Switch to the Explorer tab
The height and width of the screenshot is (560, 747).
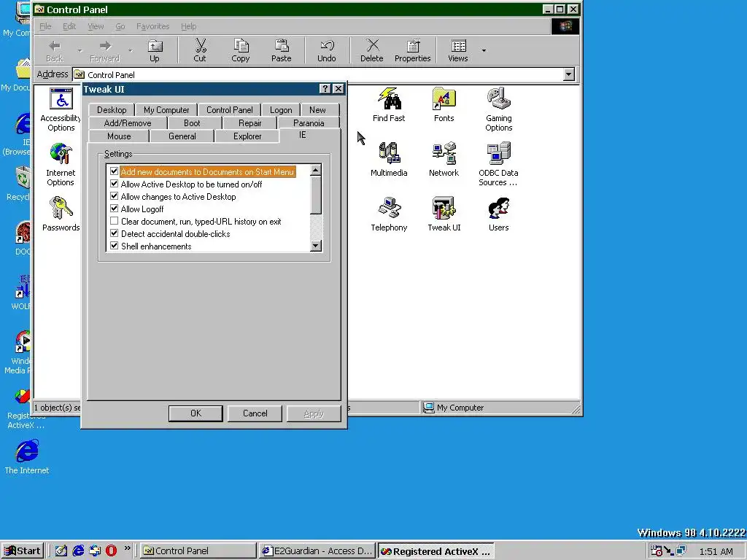(247, 136)
